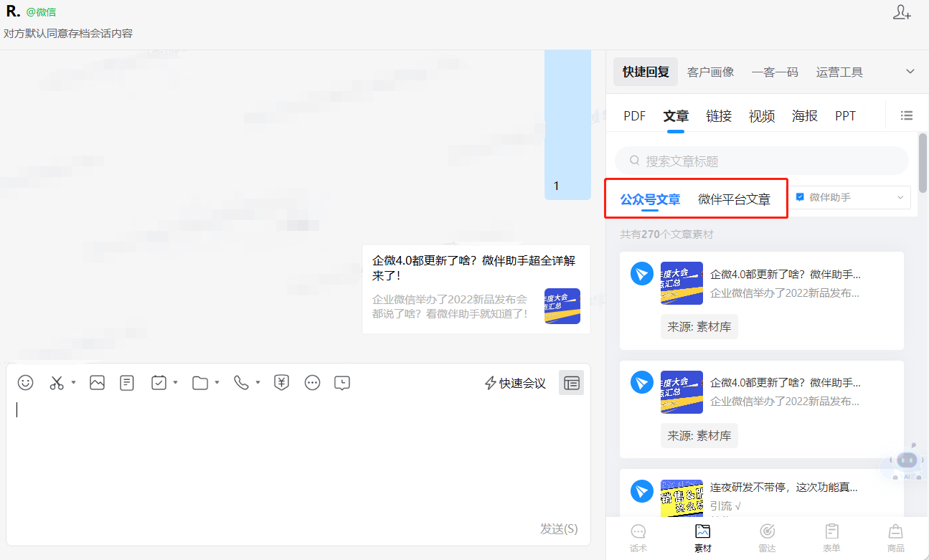Open the phone icon dropdown arrow
The width and height of the screenshot is (929, 560).
point(258,383)
